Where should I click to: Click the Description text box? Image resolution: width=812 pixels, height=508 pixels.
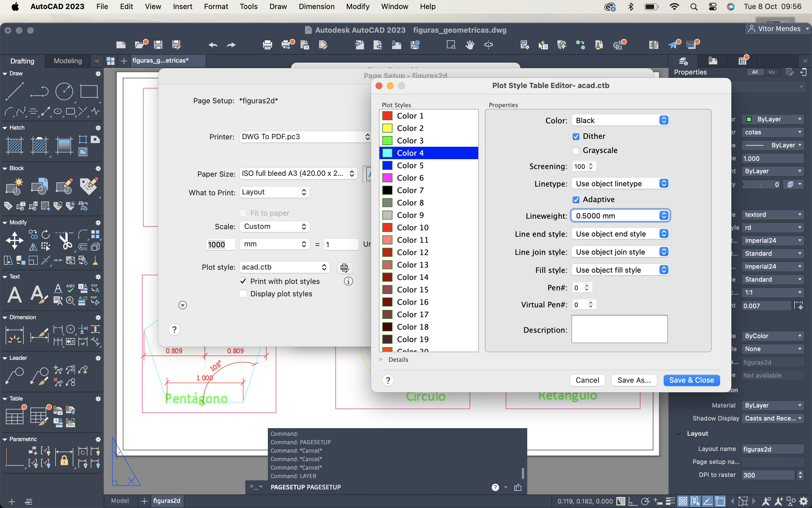click(619, 329)
